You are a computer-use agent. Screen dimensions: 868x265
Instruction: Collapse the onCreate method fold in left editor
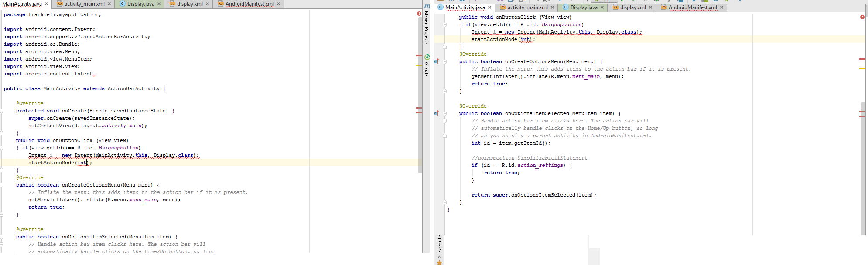click(x=2, y=111)
